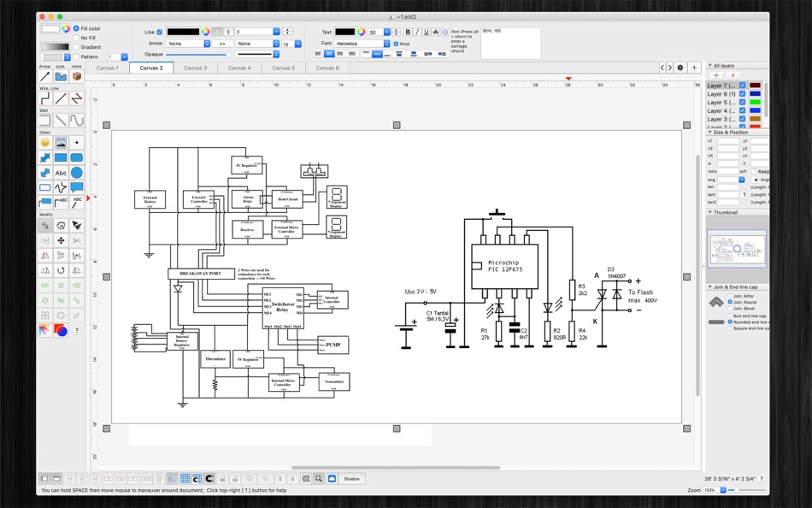Select the right-angle wire tool
812x508 pixels.
(x=45, y=98)
